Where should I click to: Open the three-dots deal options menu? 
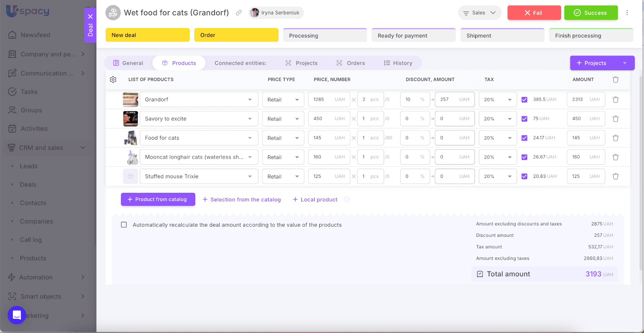pos(627,13)
